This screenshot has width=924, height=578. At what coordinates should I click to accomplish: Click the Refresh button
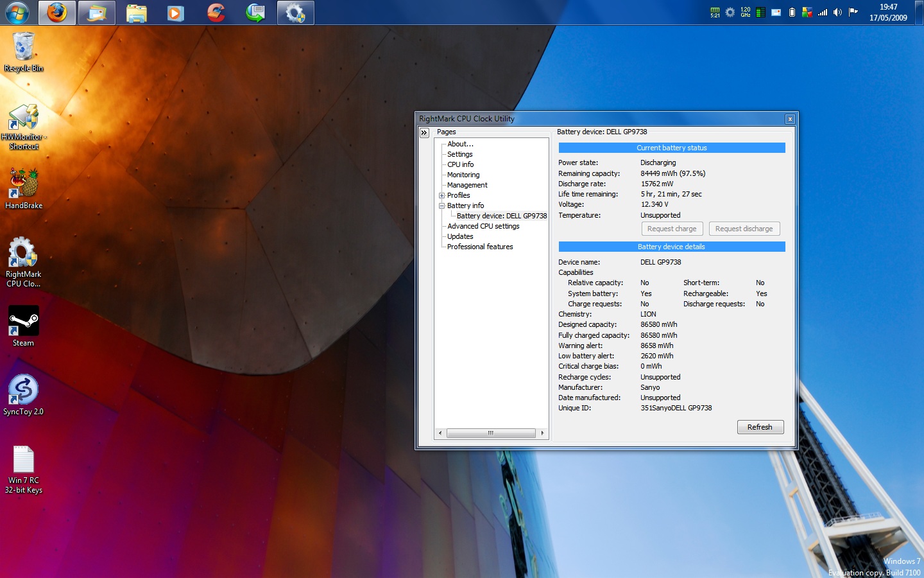(x=760, y=427)
